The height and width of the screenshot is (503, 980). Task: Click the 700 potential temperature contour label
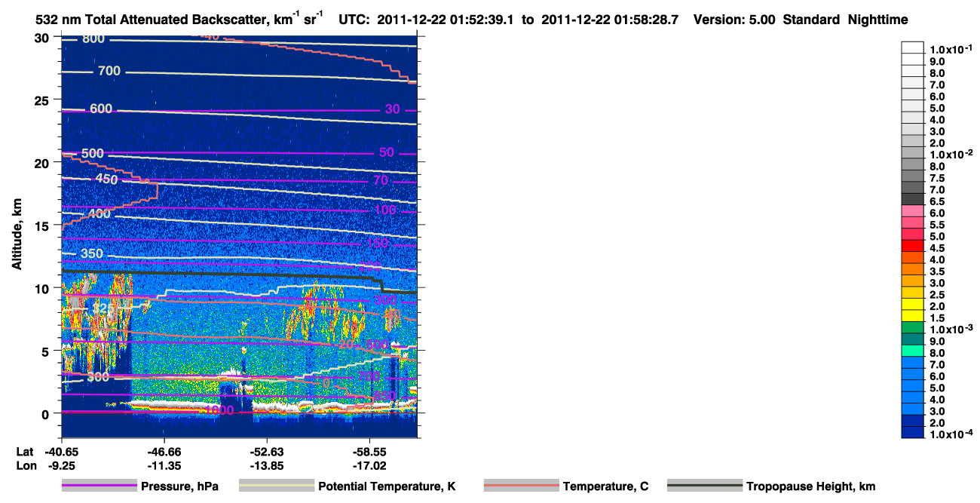[109, 72]
